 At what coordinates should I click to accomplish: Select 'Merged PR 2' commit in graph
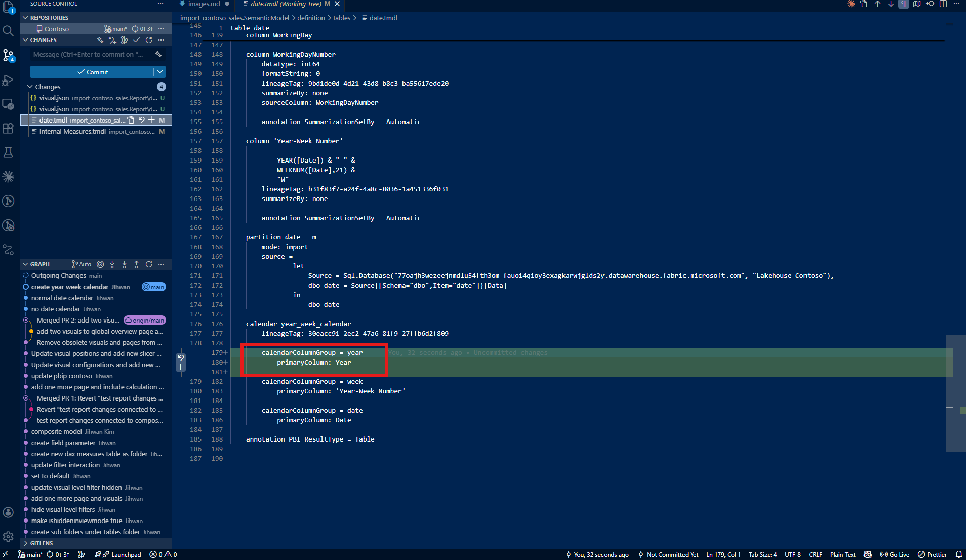coord(78,321)
